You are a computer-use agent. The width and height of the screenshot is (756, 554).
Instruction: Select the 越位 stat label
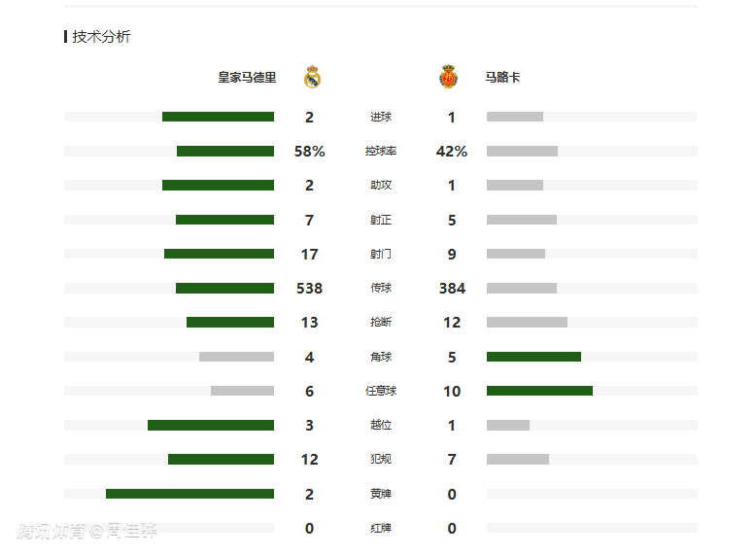(381, 426)
